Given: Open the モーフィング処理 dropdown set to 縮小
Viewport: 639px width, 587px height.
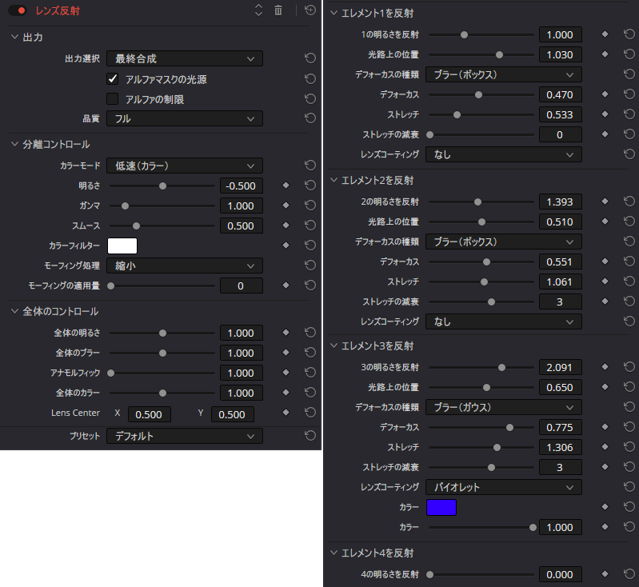Looking at the screenshot, I should (184, 266).
